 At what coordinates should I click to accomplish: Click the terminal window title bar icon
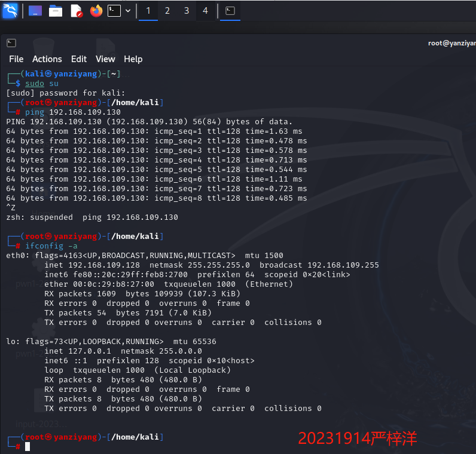pos(11,43)
